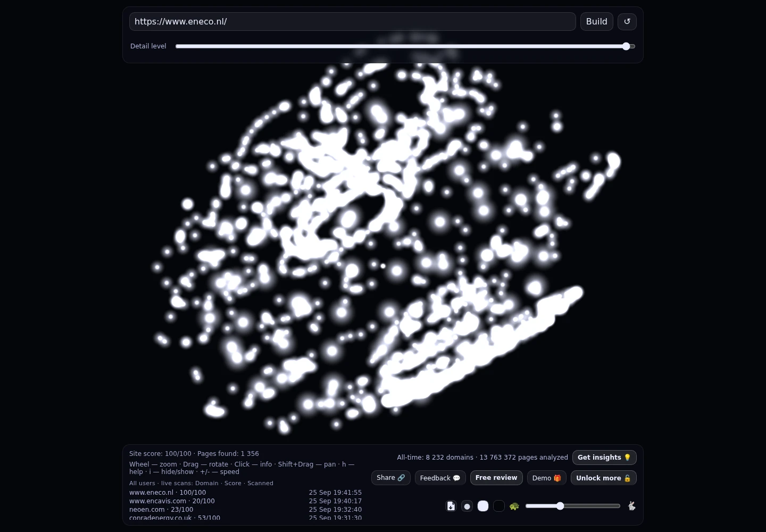Select the www.eneco.nl · 100/100 scan row
Viewport: 766px width, 532px height.
[x=245, y=493]
